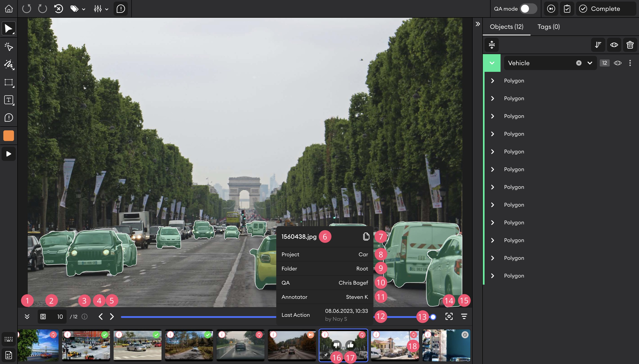Open the forest road thumbnail
This screenshot has width=639, height=364.
coord(189,345)
